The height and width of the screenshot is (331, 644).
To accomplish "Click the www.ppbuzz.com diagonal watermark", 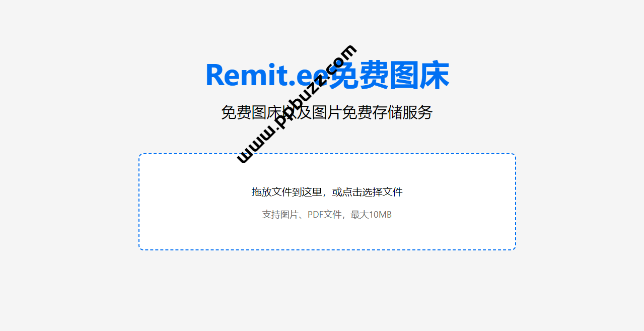I will (x=297, y=104).
